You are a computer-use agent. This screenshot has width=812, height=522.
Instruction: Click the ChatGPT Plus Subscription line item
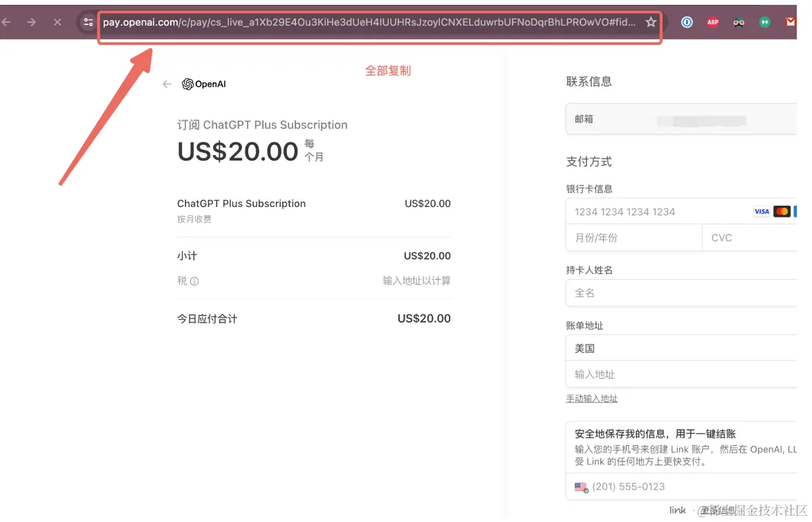241,204
